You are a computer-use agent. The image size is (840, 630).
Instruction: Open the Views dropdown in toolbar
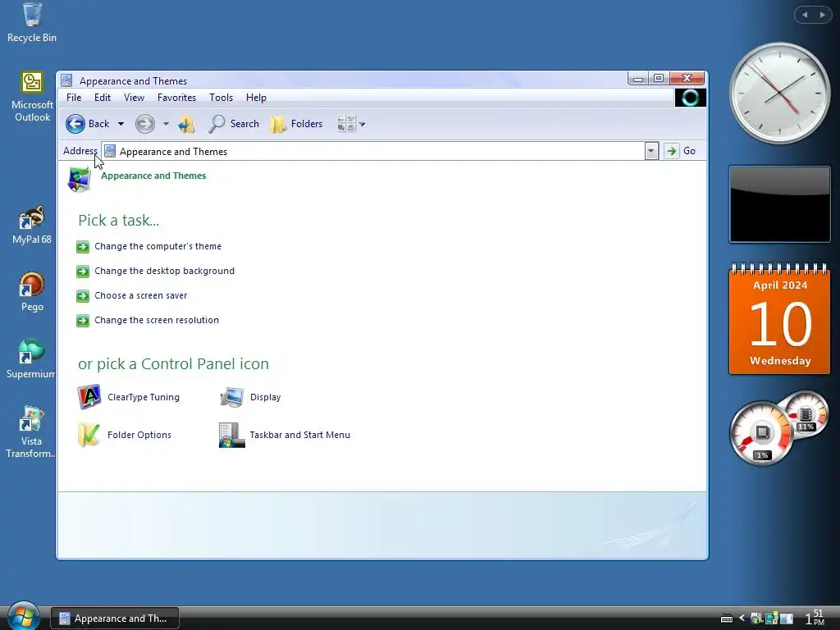pyautogui.click(x=351, y=124)
